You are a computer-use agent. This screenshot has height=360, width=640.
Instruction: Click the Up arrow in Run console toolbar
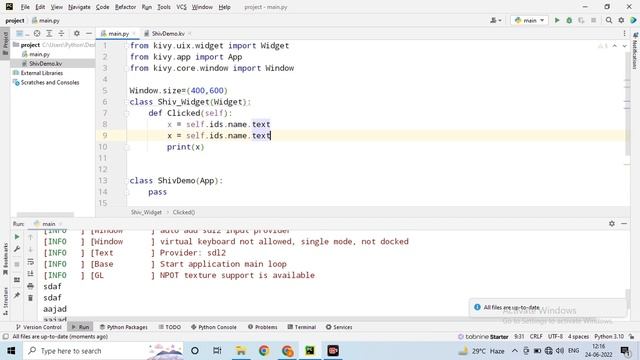click(x=31, y=237)
